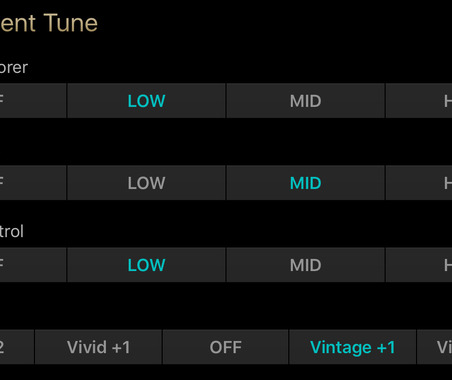Click the cyan highlighted MID option
Image resolution: width=452 pixels, height=380 pixels.
point(305,183)
